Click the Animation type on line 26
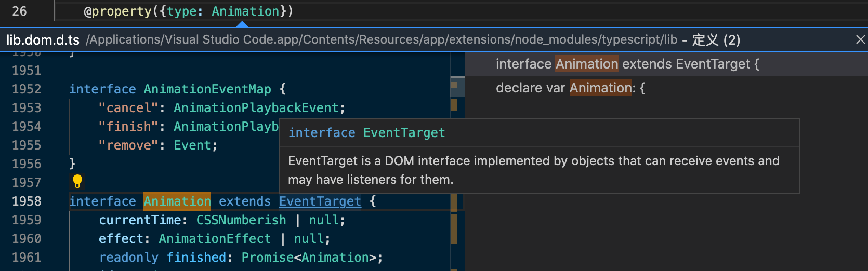 (245, 11)
